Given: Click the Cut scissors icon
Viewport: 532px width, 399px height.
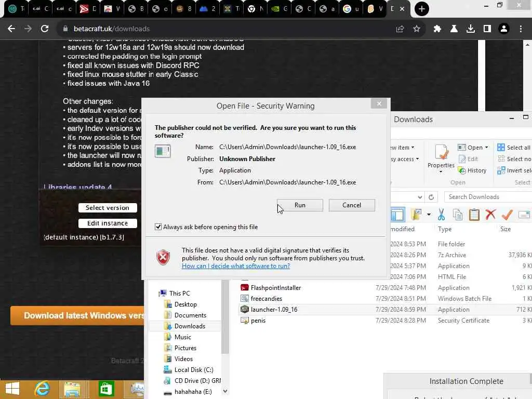Looking at the screenshot, I should pos(441,215).
